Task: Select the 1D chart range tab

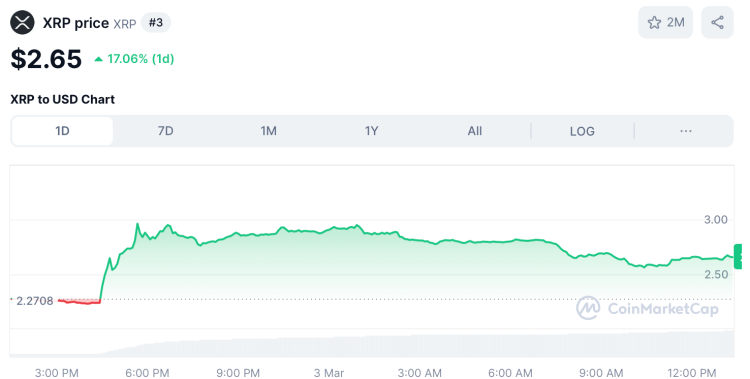Action: [x=62, y=131]
